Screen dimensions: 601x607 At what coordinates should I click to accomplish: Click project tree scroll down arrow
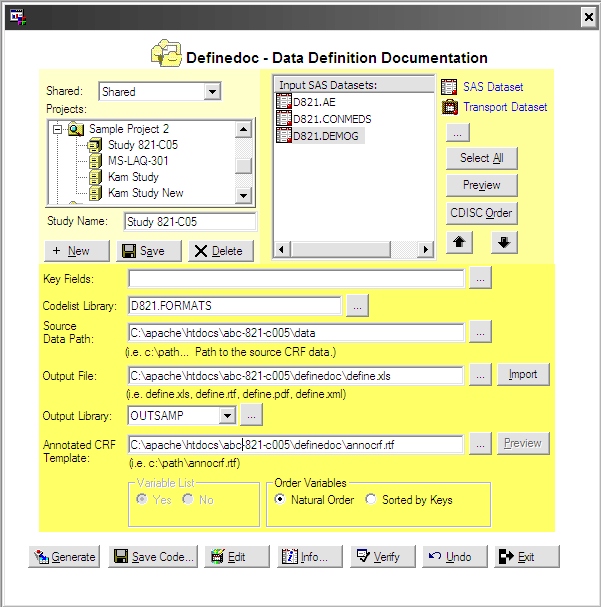click(243, 195)
